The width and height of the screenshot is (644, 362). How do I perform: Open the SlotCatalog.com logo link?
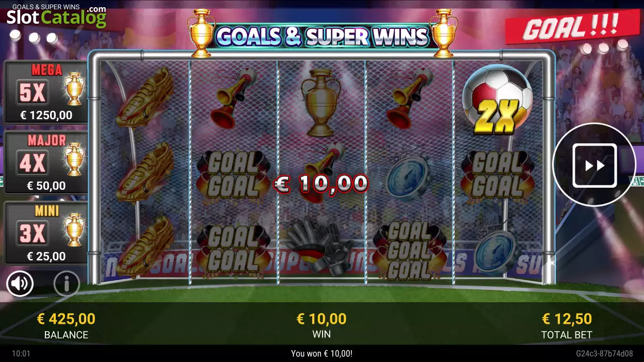coord(56,17)
